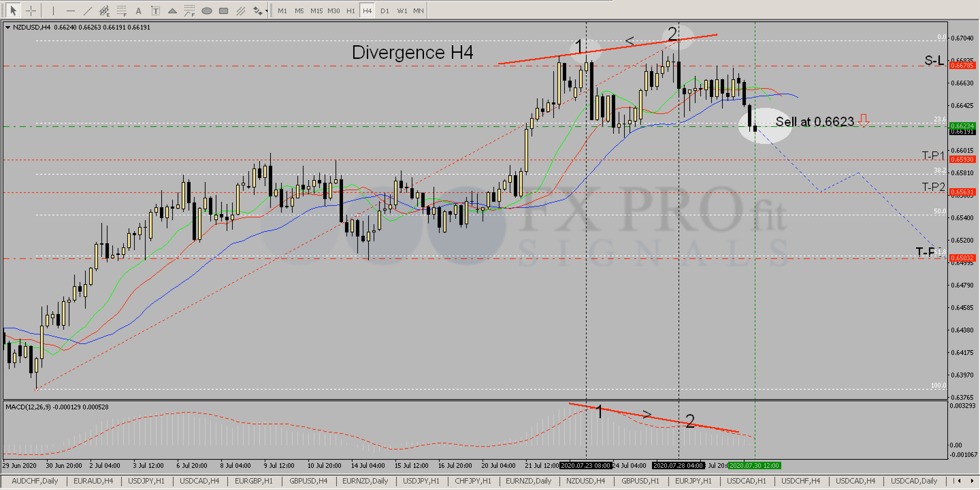Open the GBPUSD,H4 chart tab
The image size is (980, 490).
tap(308, 481)
